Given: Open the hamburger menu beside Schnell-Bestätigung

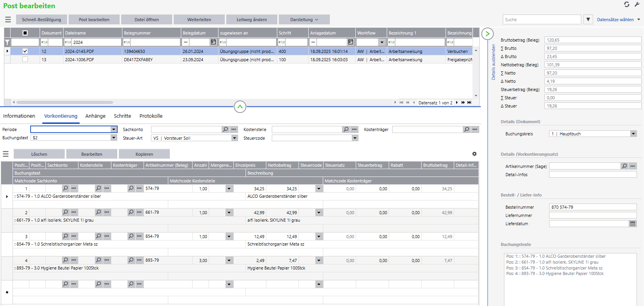Looking at the screenshot, I should [x=8, y=20].
